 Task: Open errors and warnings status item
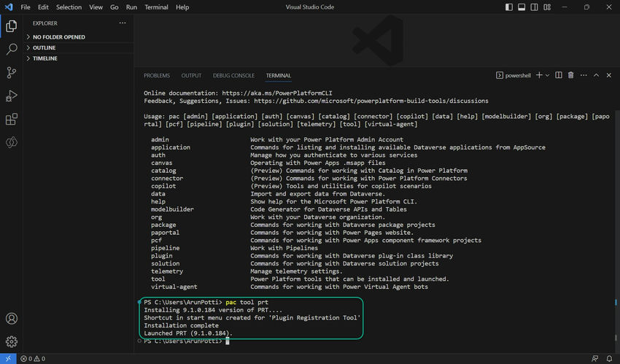[33, 358]
